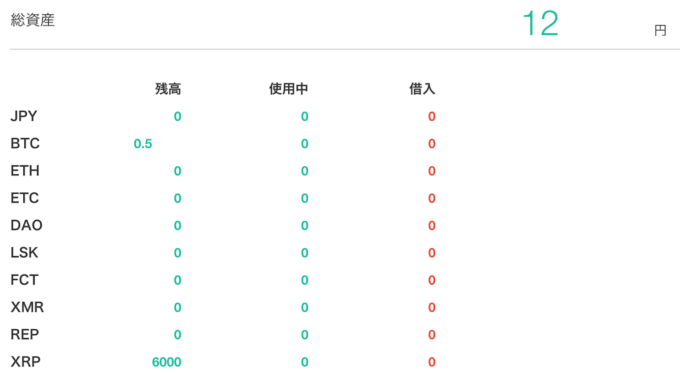Click the BTC borrowed (借入) red value
Image resolution: width=680 pixels, height=373 pixels.
tap(432, 144)
